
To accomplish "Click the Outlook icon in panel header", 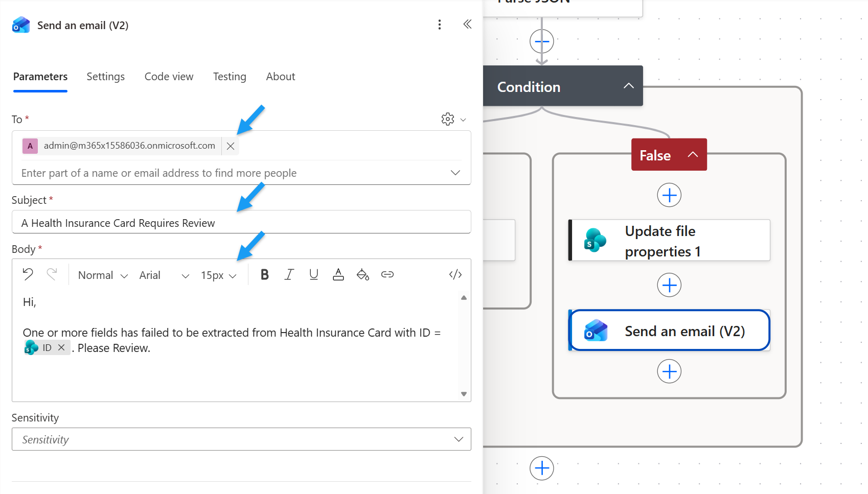I will (21, 25).
